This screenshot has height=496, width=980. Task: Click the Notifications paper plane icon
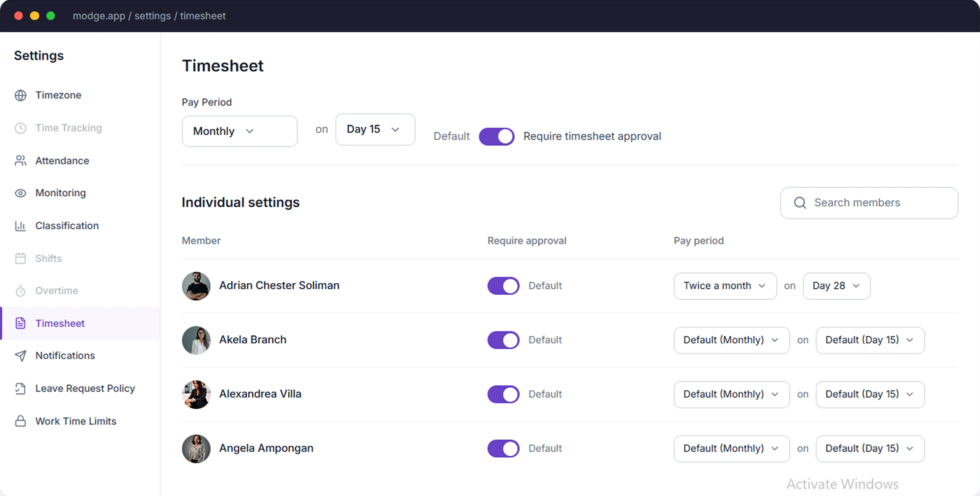(x=21, y=356)
